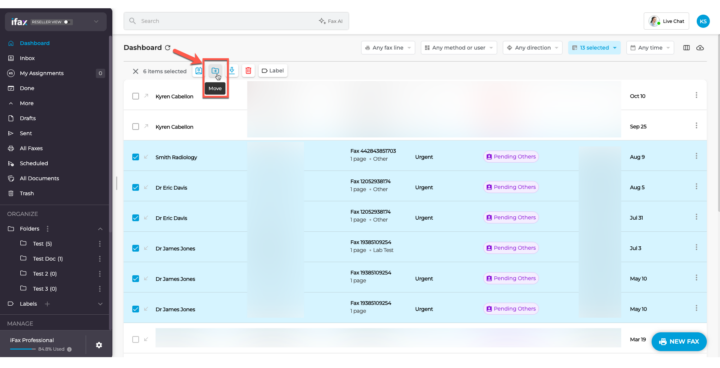
Task: Open row menu for Jul 31 fax
Action: pyautogui.click(x=696, y=217)
